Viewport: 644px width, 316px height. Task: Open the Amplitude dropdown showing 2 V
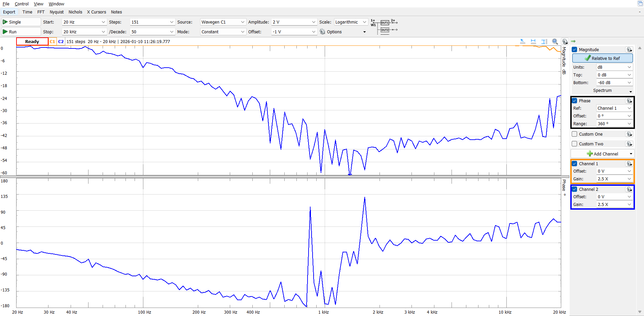[294, 22]
